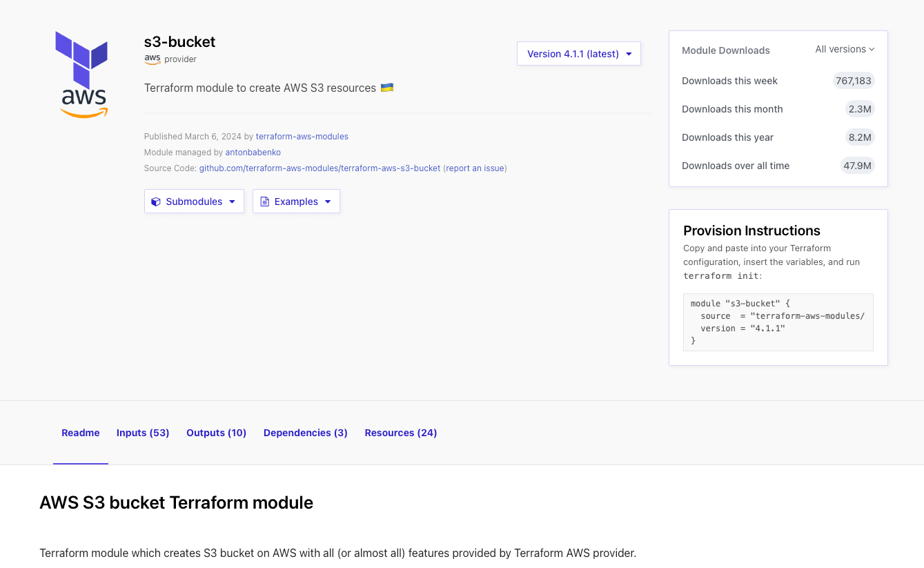The image size is (924, 568).
Task: Click the report an issue link
Action: tap(475, 168)
